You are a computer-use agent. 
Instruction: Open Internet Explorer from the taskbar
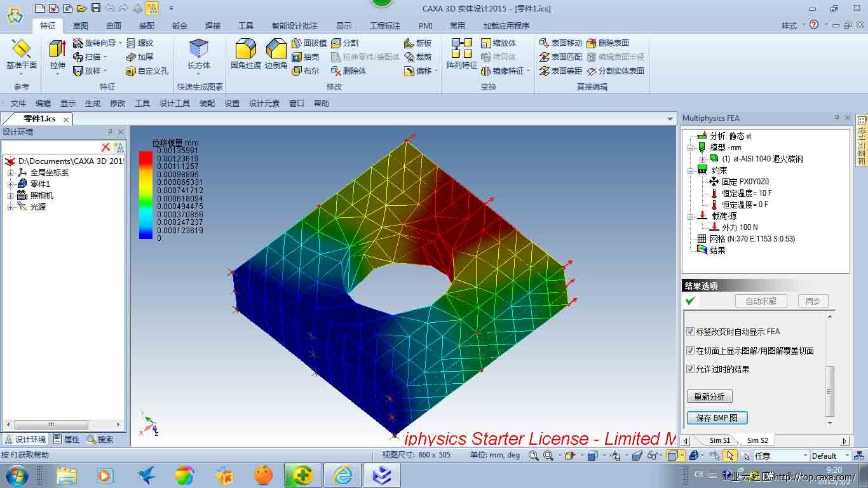343,475
